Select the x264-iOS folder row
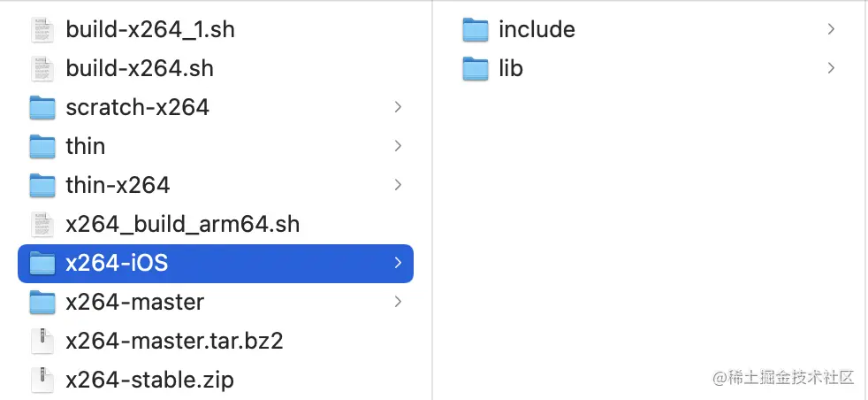 216,263
